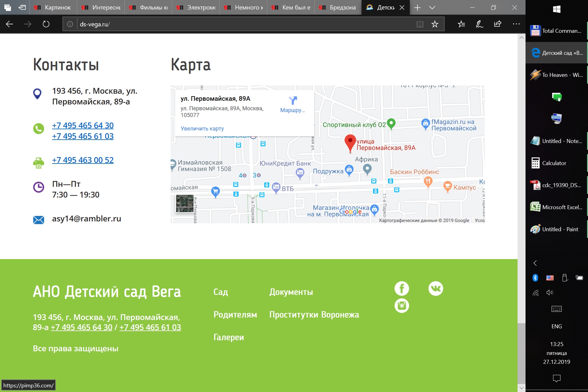Screen dimensions: 588x392
Task: Open footer link Сад
Action: point(221,292)
